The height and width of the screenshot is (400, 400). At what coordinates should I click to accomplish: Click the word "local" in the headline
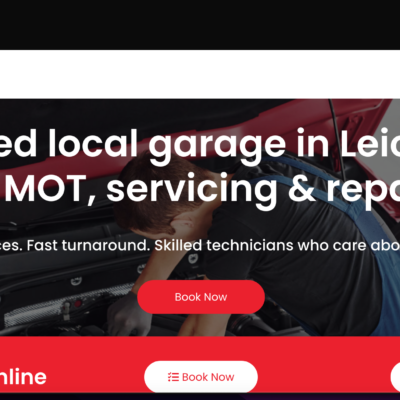click(x=93, y=143)
